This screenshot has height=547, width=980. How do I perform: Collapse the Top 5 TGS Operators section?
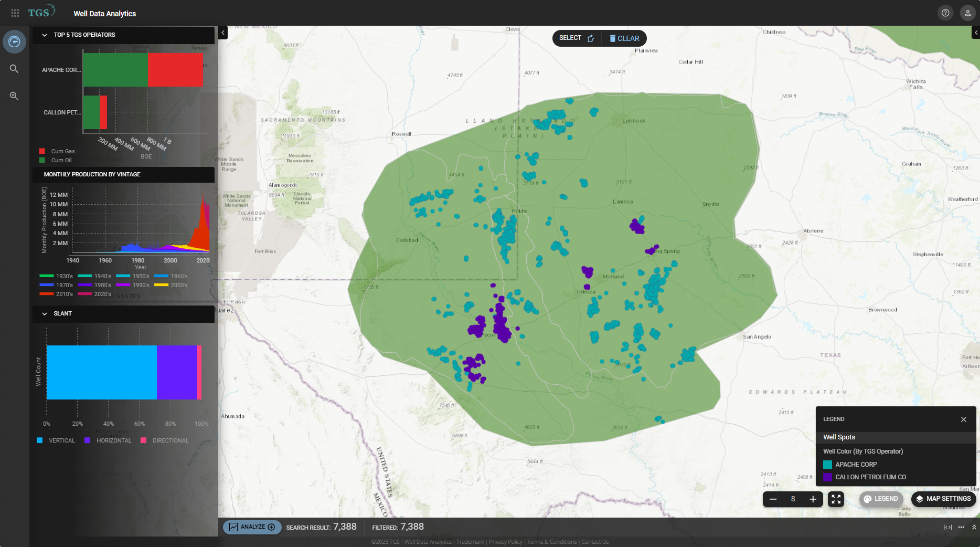click(x=45, y=35)
